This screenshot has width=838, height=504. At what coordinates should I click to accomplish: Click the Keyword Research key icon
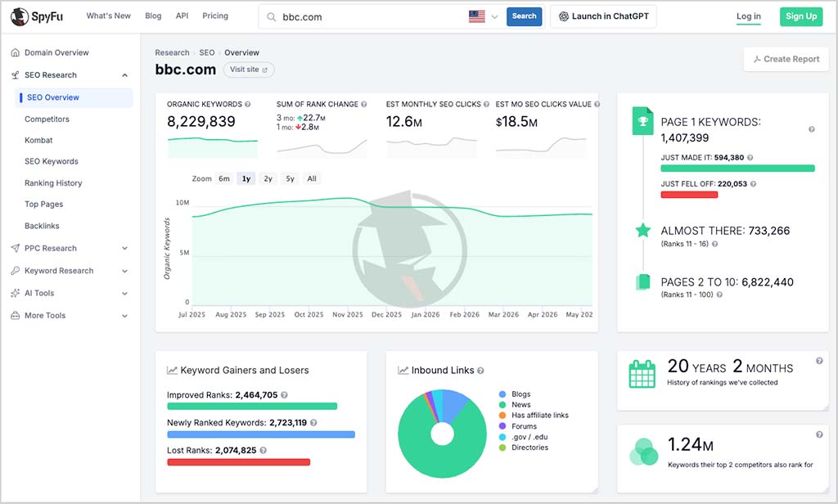(x=16, y=271)
